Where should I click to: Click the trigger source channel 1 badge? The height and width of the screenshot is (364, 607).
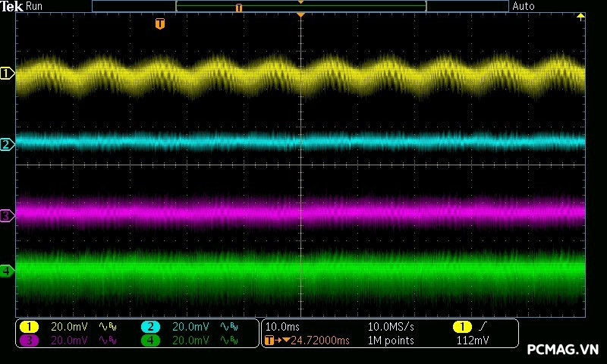click(x=462, y=327)
